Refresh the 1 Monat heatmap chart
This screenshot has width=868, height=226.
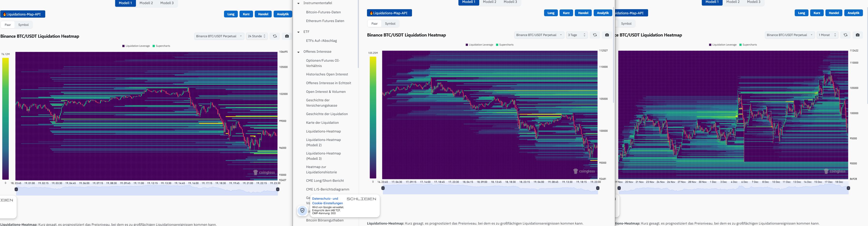846,35
